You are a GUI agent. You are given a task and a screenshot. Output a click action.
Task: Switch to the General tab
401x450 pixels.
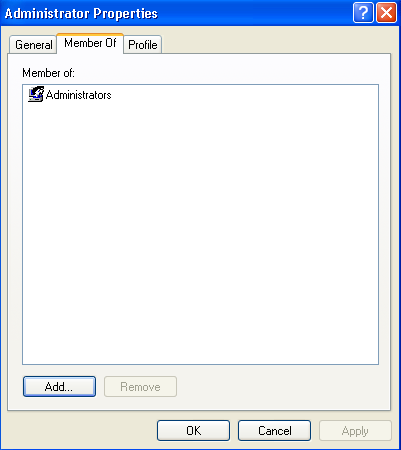tap(33, 45)
